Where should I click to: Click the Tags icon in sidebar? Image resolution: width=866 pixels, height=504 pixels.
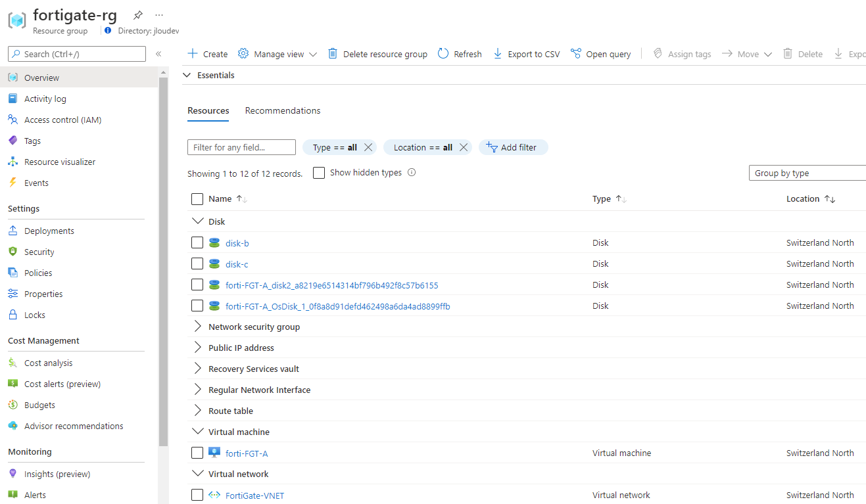12,141
